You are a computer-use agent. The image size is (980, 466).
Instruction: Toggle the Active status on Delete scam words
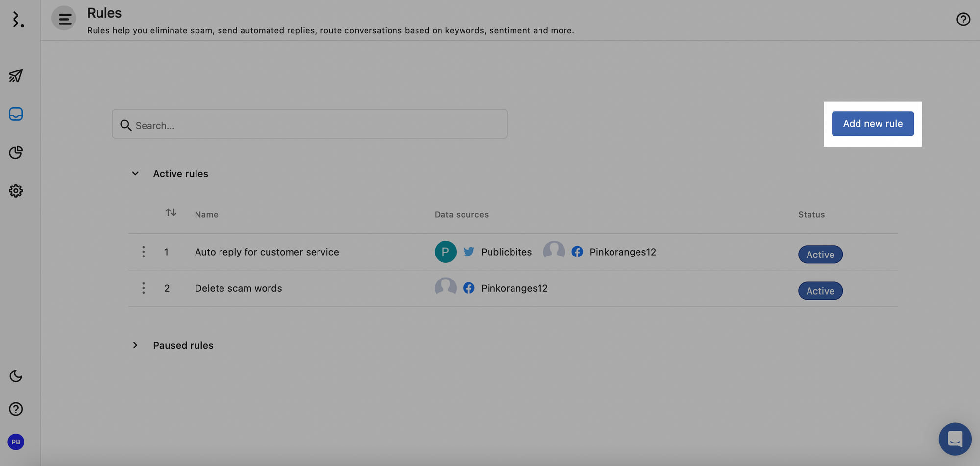click(x=820, y=290)
